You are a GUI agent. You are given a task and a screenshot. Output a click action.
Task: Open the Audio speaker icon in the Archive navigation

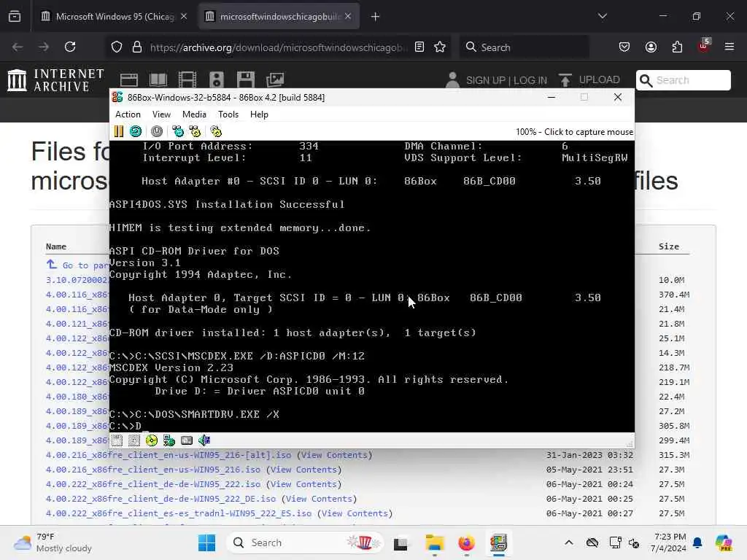coord(216,79)
